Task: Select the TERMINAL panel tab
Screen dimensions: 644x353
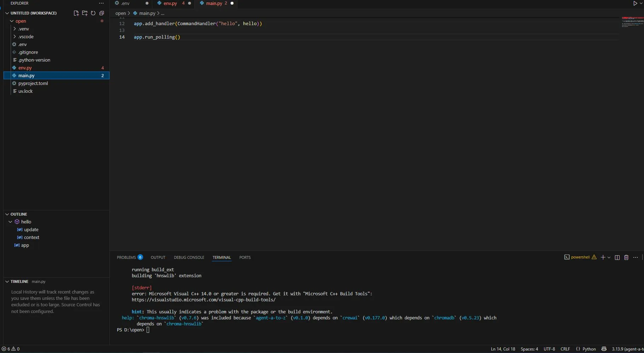Action: [x=222, y=257]
